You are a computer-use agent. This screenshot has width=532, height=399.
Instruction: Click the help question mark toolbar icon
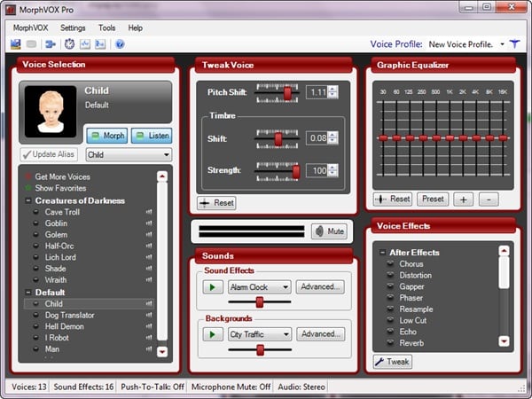click(x=120, y=43)
